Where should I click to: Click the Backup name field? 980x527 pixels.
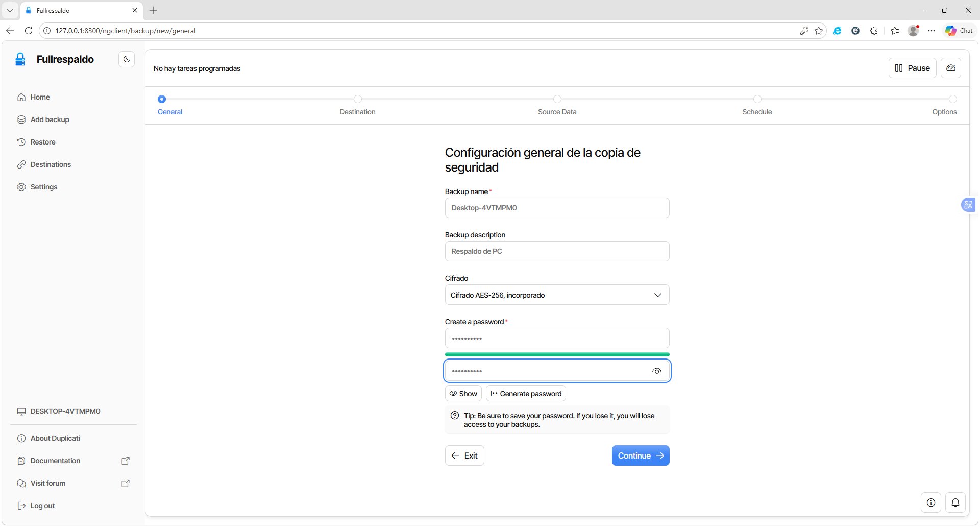[x=557, y=208]
